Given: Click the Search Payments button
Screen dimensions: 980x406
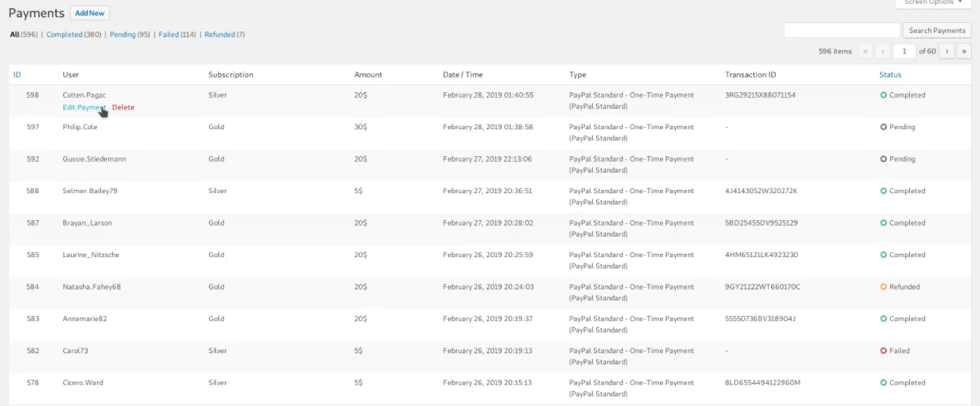Looking at the screenshot, I should tap(937, 30).
